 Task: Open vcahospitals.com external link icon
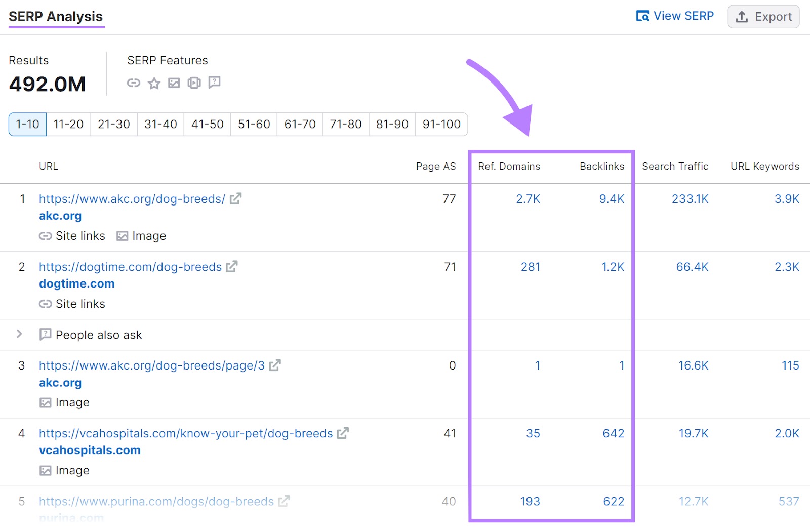point(343,433)
